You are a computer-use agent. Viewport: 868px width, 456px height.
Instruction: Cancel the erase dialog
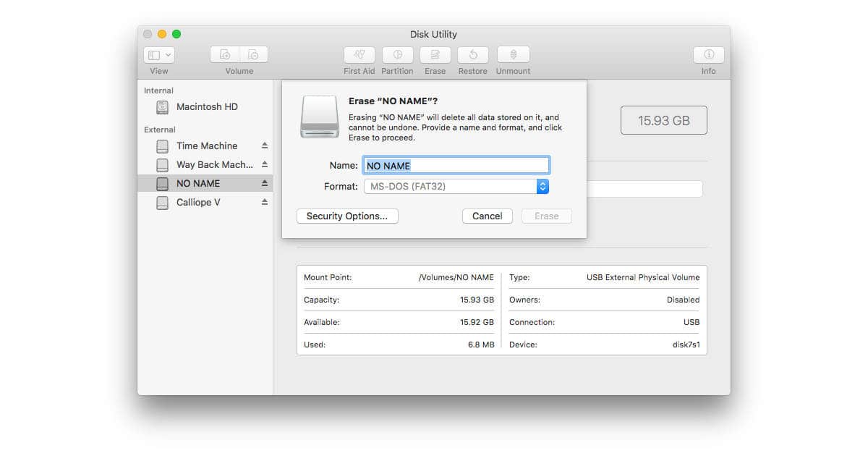487,216
